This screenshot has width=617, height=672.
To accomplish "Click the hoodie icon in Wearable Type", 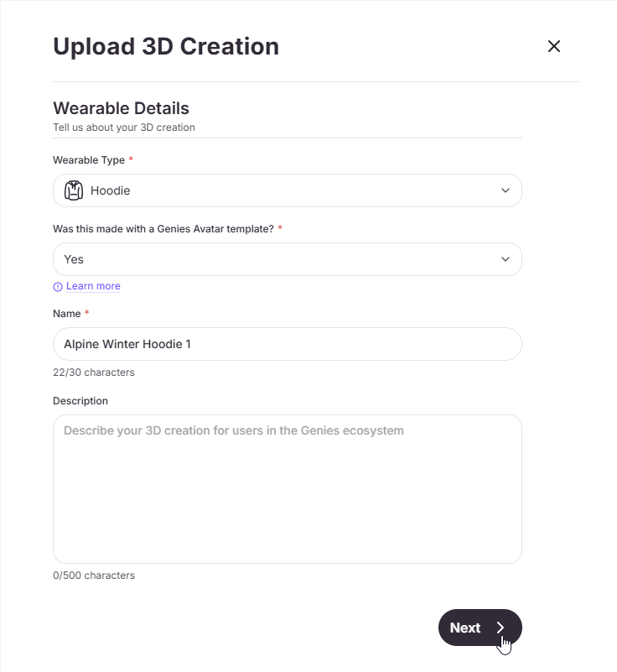I will coord(75,190).
